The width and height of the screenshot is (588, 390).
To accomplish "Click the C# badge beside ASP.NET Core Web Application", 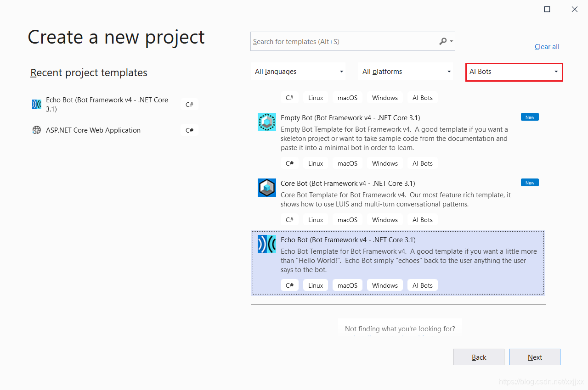I will click(189, 130).
